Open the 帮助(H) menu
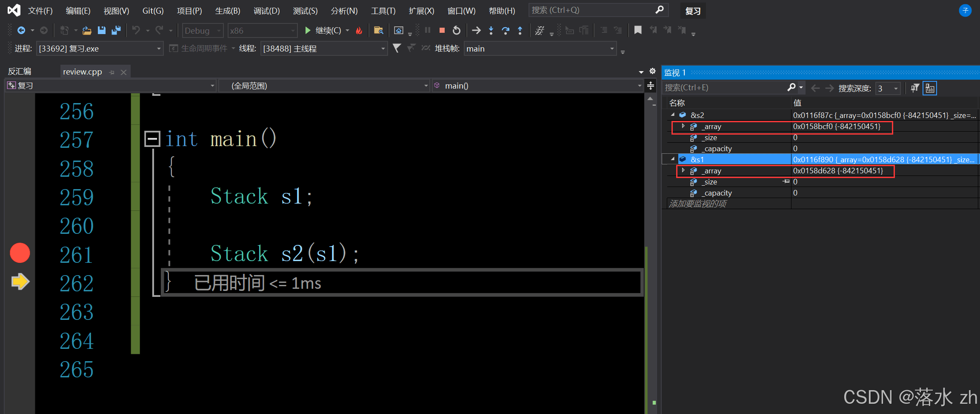Screen dimensions: 980x414 502,11
